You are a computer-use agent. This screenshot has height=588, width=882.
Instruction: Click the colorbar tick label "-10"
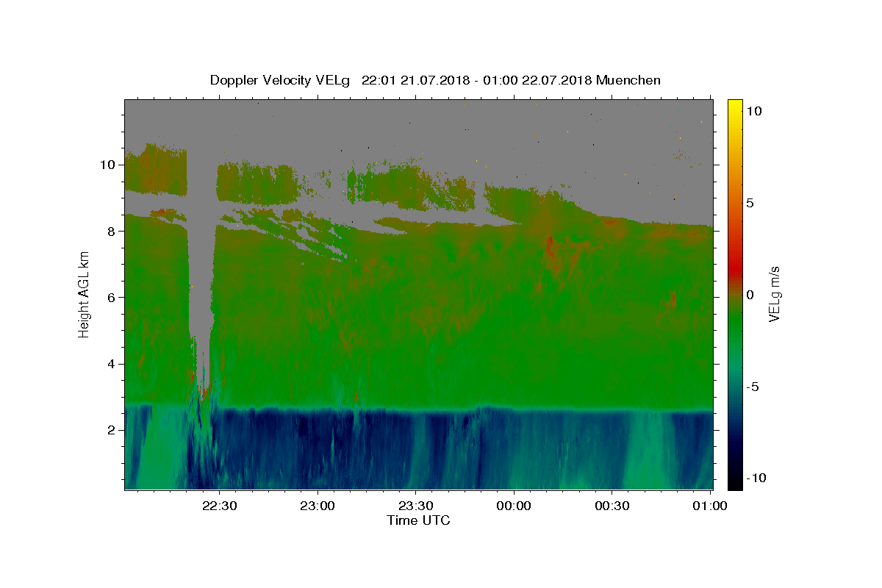[x=755, y=478]
